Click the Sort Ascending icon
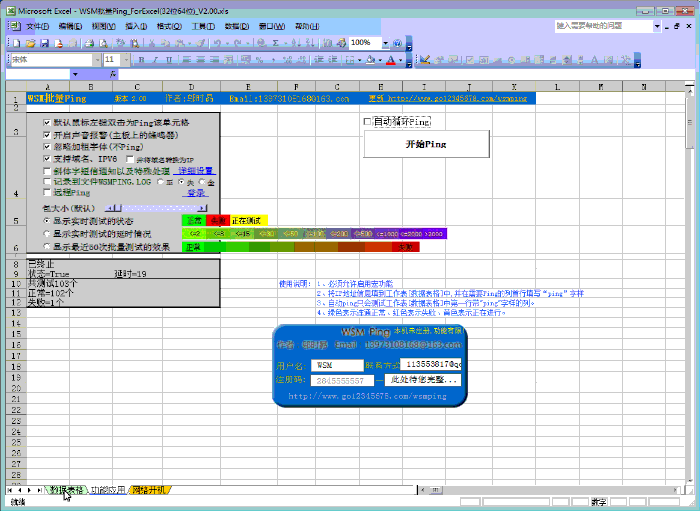 [296, 43]
